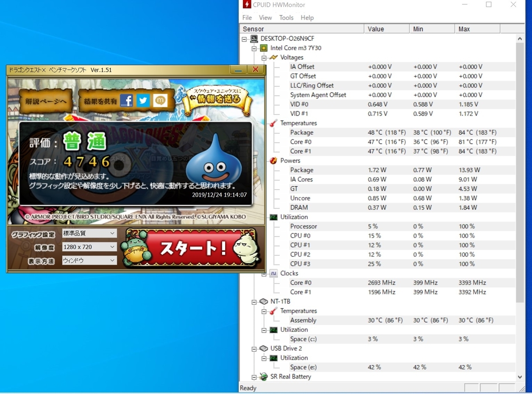Click USB Drive 2 Utilization graph icon
This screenshot has width=532, height=394.
(x=274, y=358)
